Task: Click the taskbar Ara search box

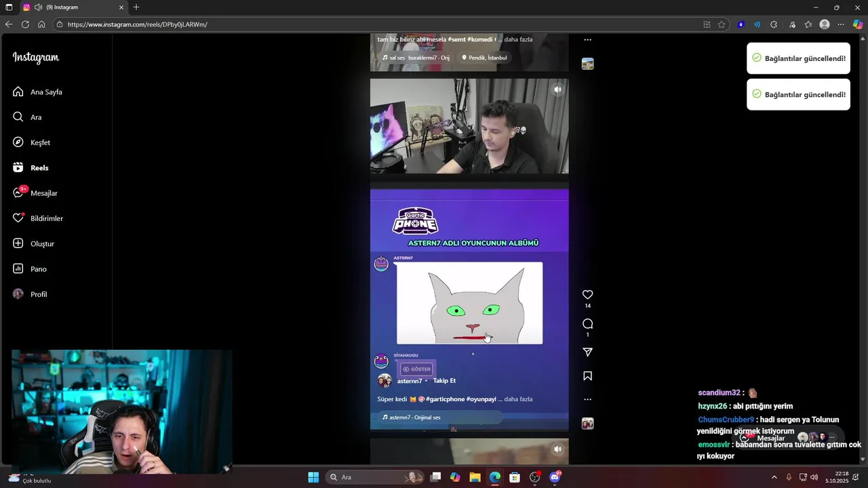Action: point(375,477)
